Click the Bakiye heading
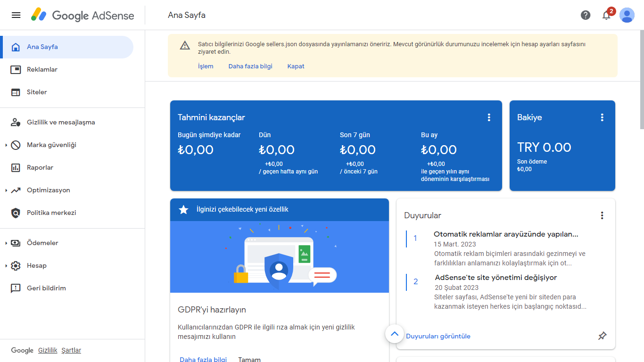The width and height of the screenshot is (644, 362). (x=529, y=117)
